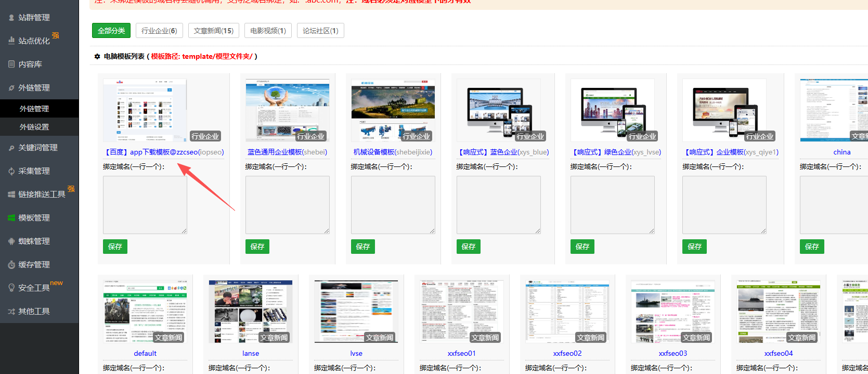Open the 外链设置 submenu item
Viewport: 868px width, 374px height.
34,127
